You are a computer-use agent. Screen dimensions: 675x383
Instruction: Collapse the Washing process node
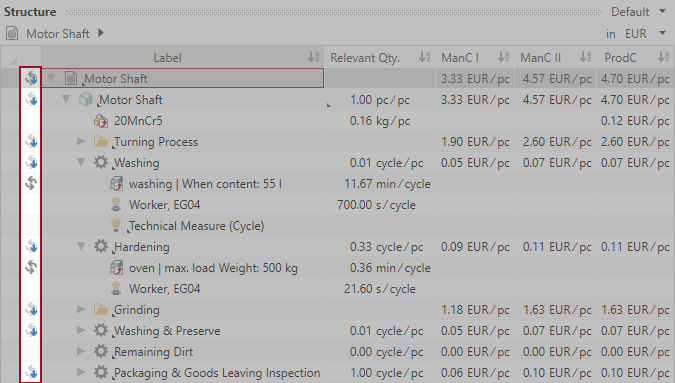tap(81, 162)
